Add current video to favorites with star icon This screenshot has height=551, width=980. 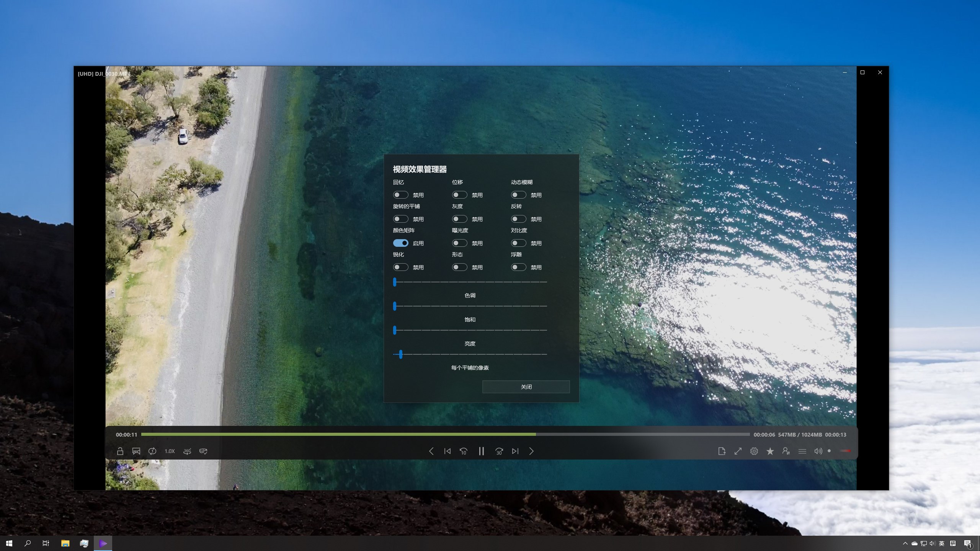coord(770,451)
